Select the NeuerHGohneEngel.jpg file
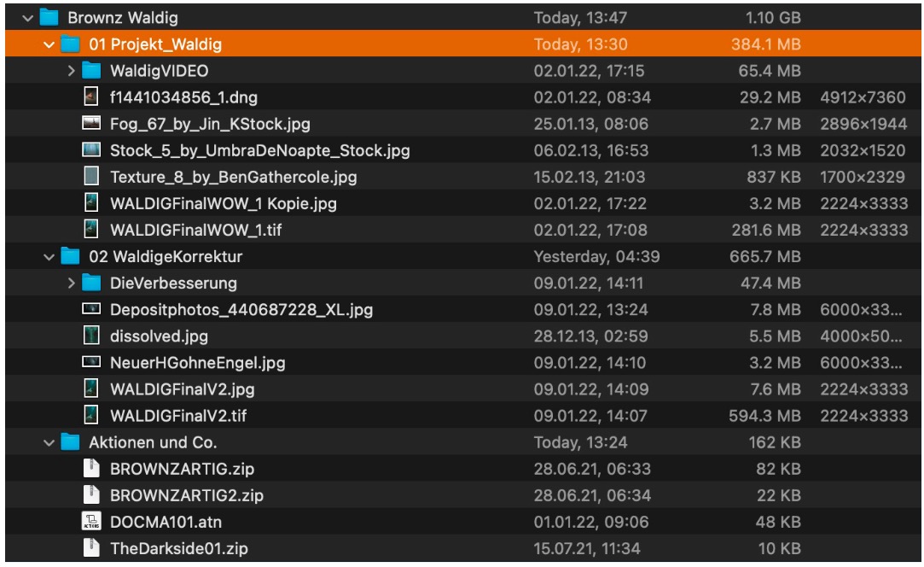 [x=197, y=363]
